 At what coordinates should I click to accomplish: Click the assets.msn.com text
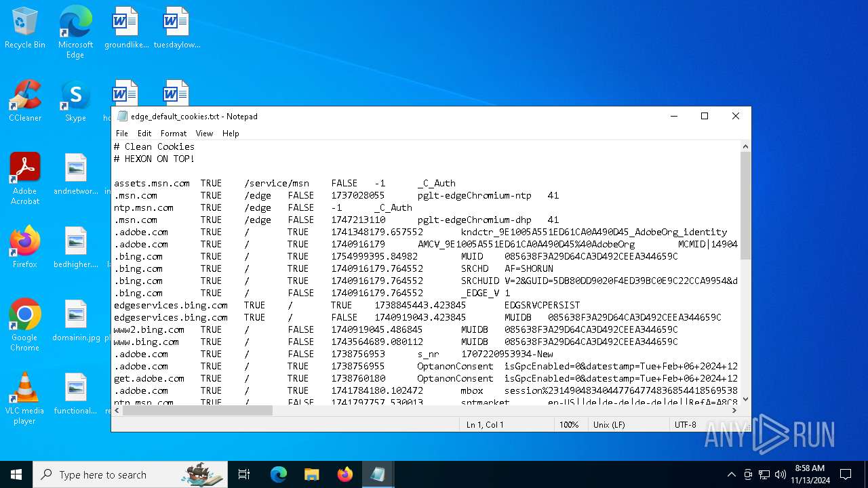[152, 183]
